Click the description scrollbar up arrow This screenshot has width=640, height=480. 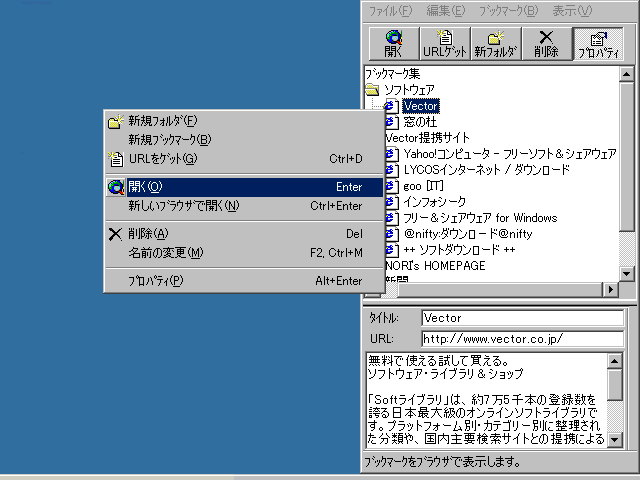(x=615, y=361)
